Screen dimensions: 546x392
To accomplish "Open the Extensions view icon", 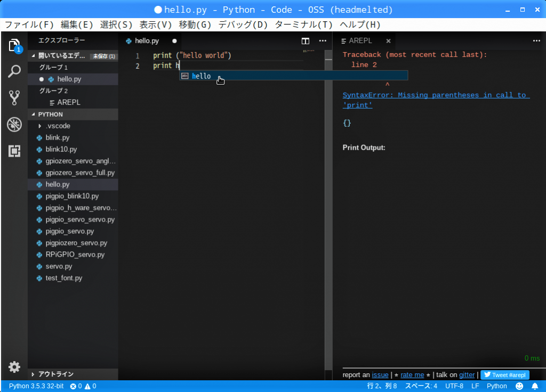I will click(14, 151).
